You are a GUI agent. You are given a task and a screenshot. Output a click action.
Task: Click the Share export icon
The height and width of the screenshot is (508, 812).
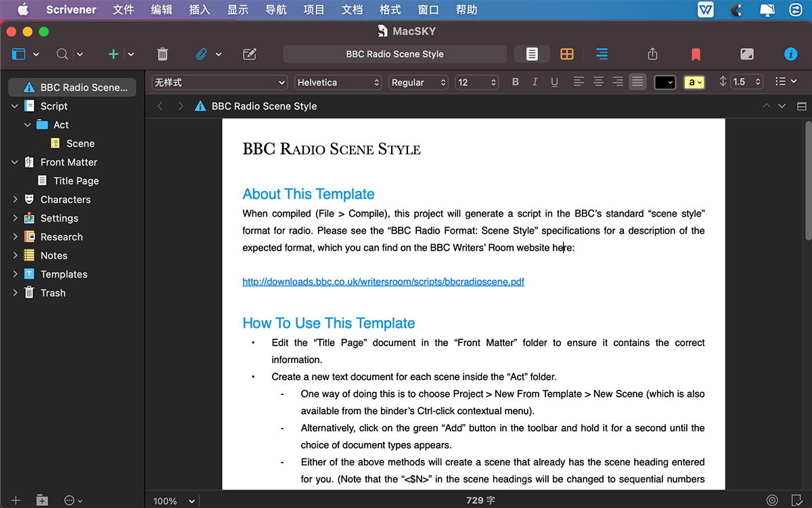(x=652, y=54)
